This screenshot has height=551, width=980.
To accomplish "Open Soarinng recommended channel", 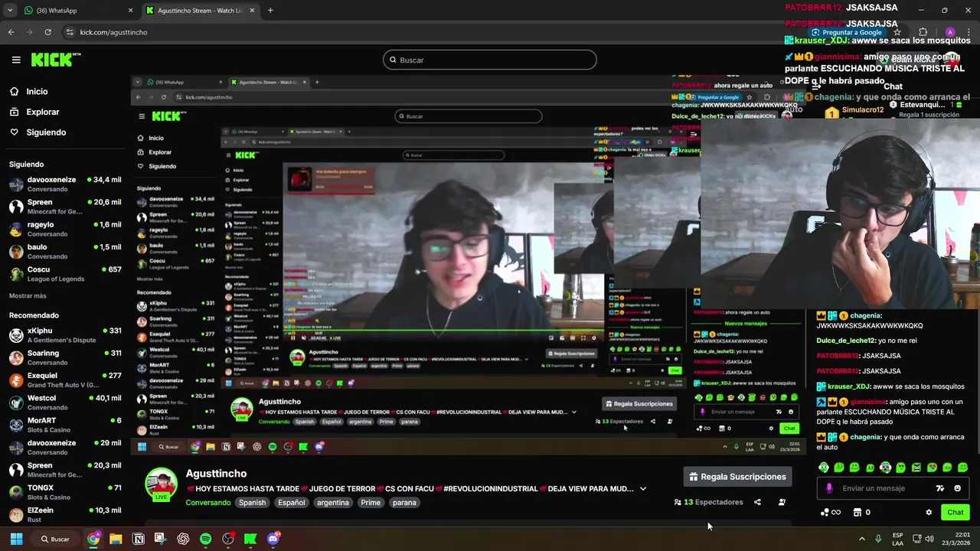I will coord(64,357).
